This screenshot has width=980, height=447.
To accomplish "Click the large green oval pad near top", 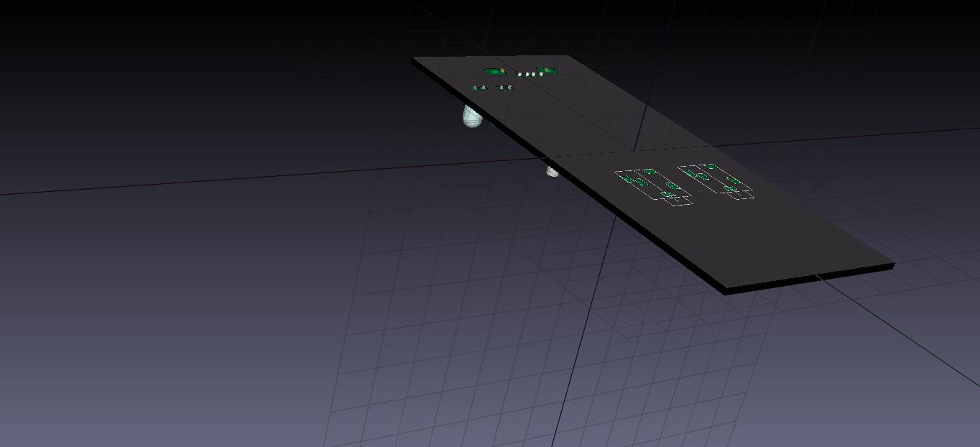I will (x=494, y=71).
